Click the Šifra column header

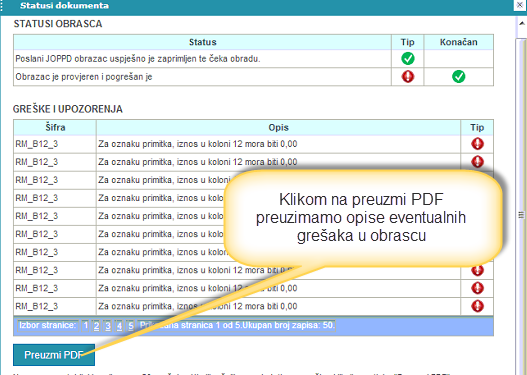click(x=55, y=128)
